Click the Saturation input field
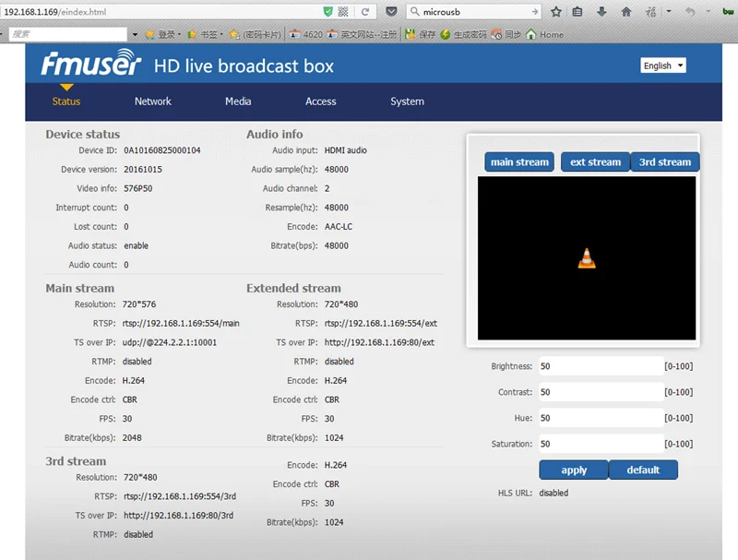The width and height of the screenshot is (738, 560). pyautogui.click(x=601, y=444)
